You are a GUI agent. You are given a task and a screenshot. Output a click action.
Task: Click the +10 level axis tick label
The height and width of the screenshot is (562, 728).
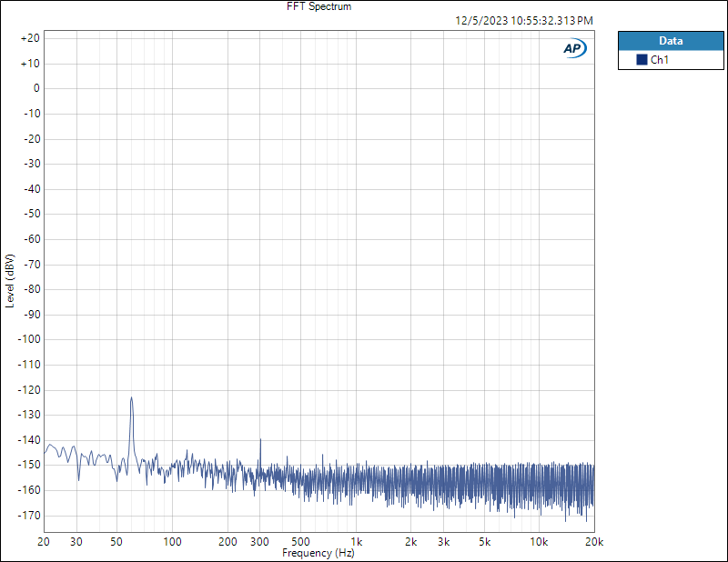click(30, 64)
